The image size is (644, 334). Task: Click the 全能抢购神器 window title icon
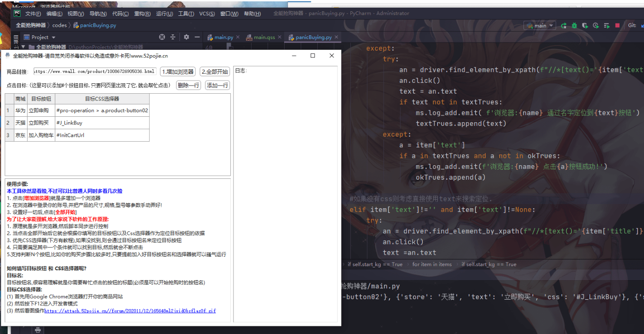click(8, 56)
